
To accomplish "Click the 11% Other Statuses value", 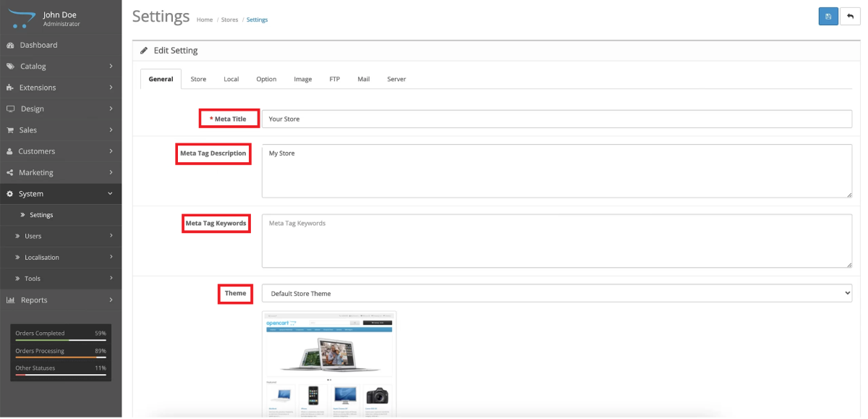I will pos(101,368).
